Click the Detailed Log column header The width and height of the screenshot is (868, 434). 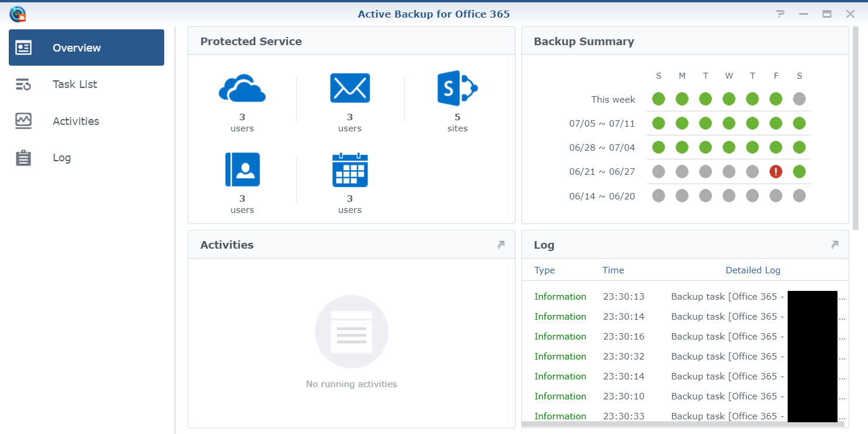753,270
